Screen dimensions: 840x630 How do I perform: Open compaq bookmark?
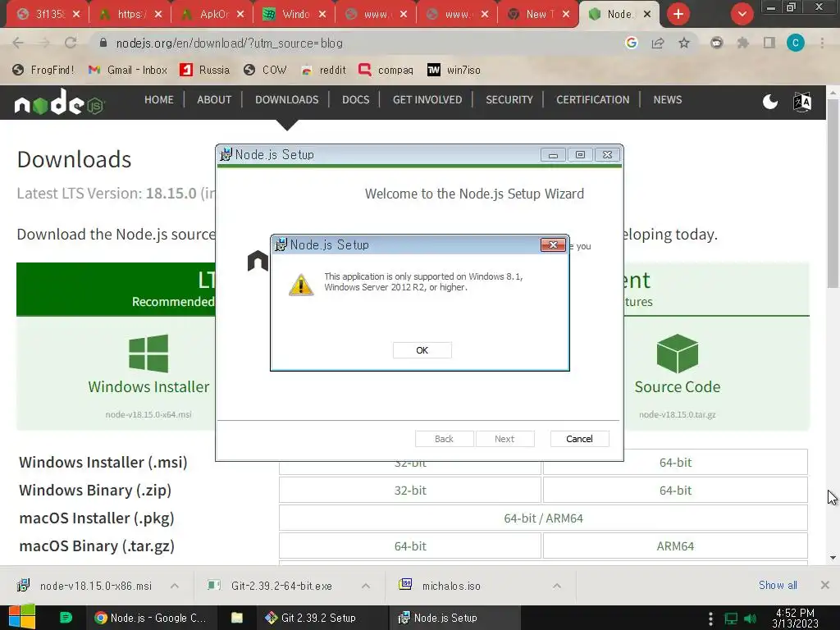point(386,70)
